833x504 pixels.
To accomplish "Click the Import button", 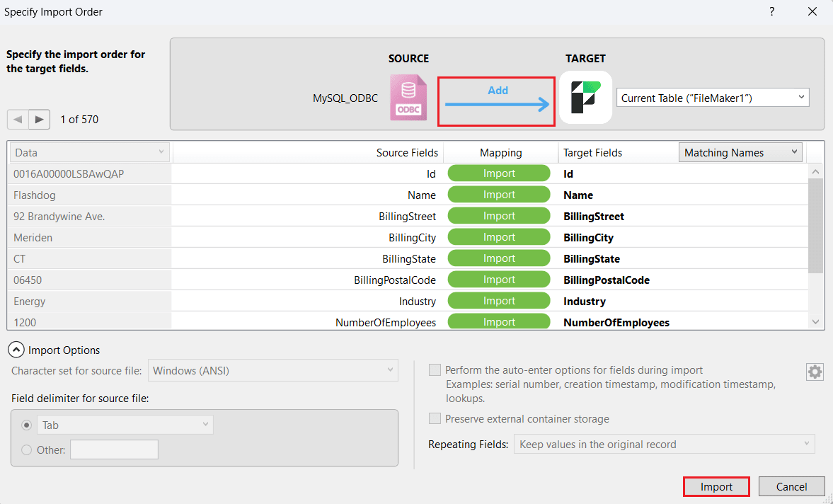I will (x=716, y=486).
